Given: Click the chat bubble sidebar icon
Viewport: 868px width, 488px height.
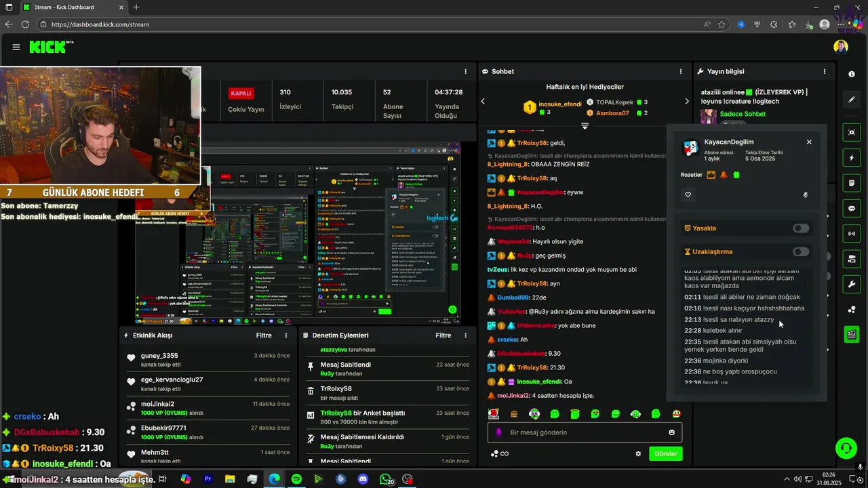Looking at the screenshot, I should 852,208.
